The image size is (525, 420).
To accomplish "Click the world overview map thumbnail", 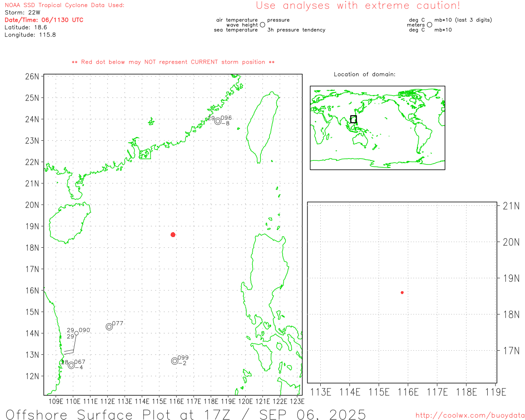I will click(377, 128).
